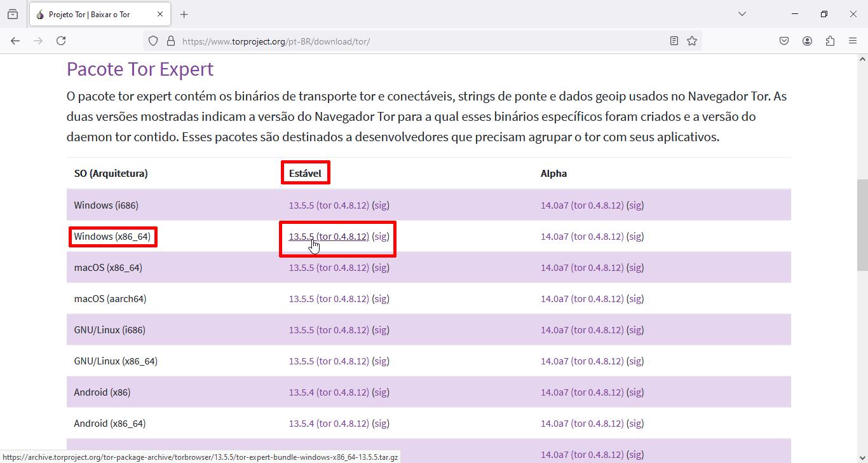Open sig link for stable macOS (x86_64)

[381, 268]
